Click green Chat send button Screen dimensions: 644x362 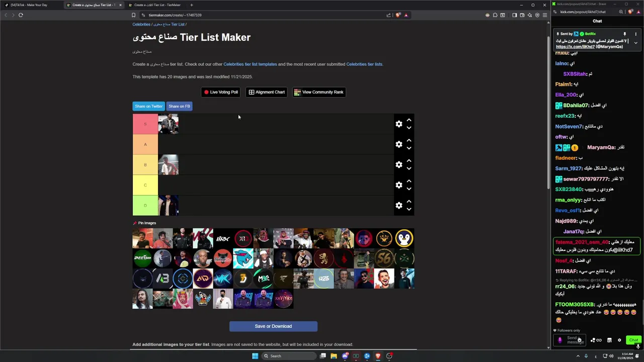633,340
